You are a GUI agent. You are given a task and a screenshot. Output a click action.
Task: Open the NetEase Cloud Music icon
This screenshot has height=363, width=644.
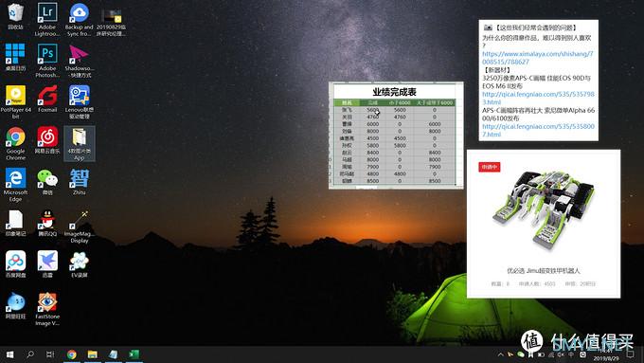point(47,139)
